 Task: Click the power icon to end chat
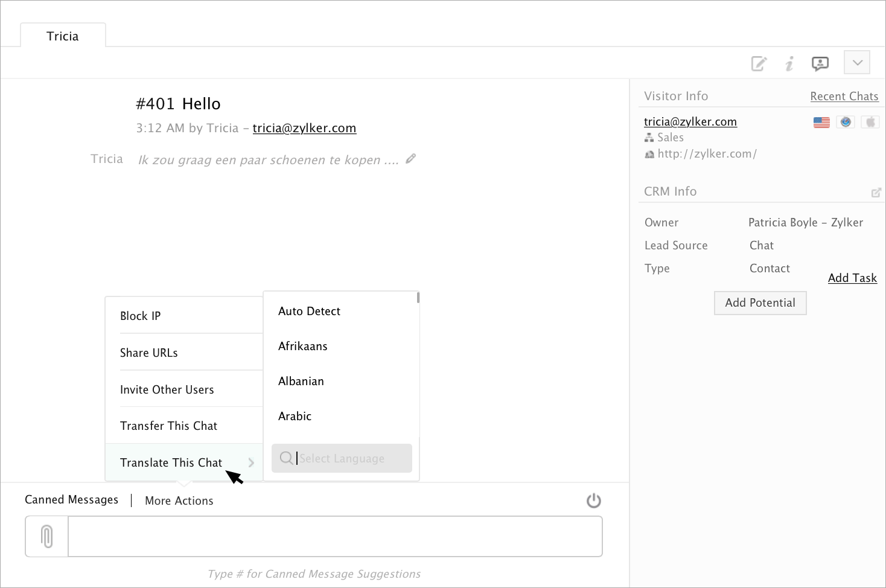click(x=594, y=500)
